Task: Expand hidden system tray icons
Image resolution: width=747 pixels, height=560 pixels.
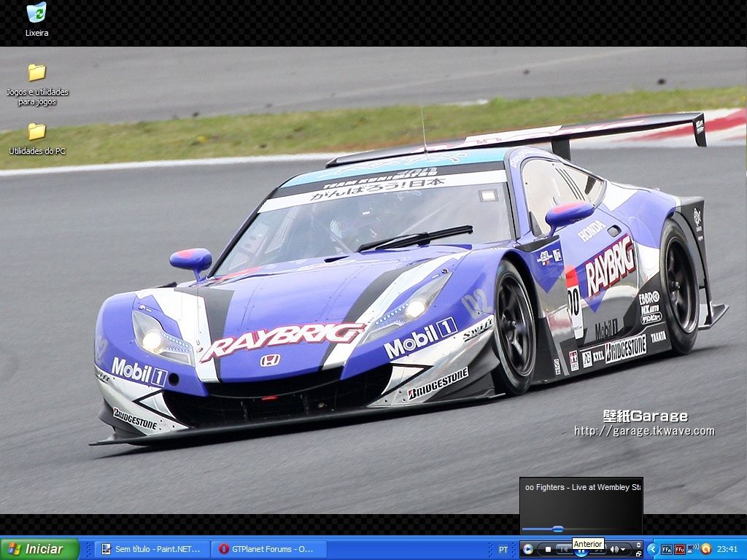Action: click(652, 550)
